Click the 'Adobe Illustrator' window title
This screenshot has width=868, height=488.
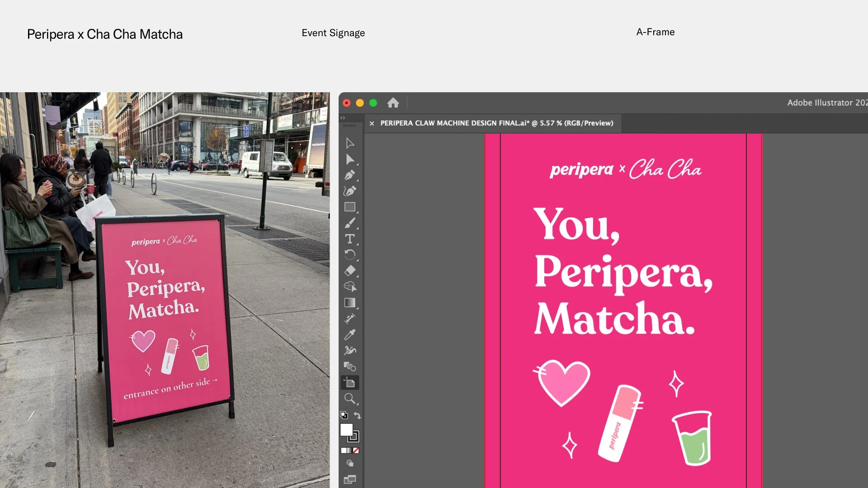(x=827, y=103)
